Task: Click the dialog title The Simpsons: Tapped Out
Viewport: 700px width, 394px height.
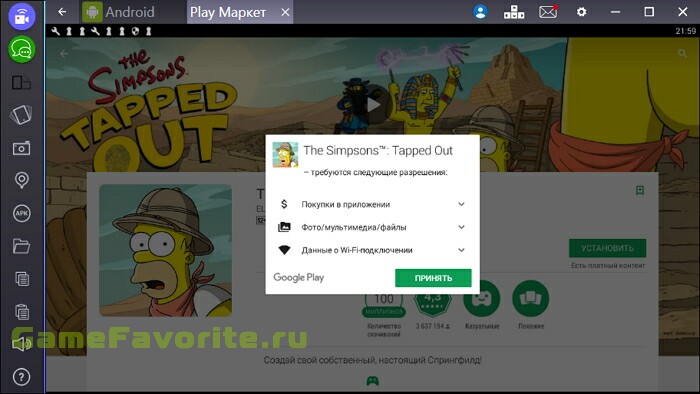Action: 378,151
